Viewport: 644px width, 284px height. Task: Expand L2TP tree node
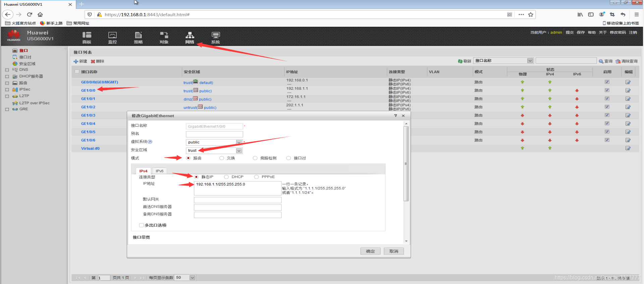coord(7,96)
